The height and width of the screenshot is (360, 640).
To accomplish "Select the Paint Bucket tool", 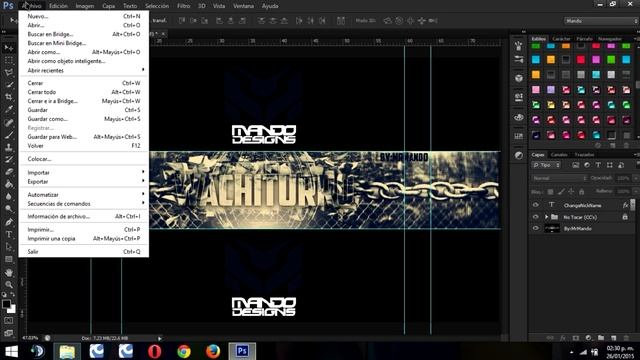I will 9,184.
